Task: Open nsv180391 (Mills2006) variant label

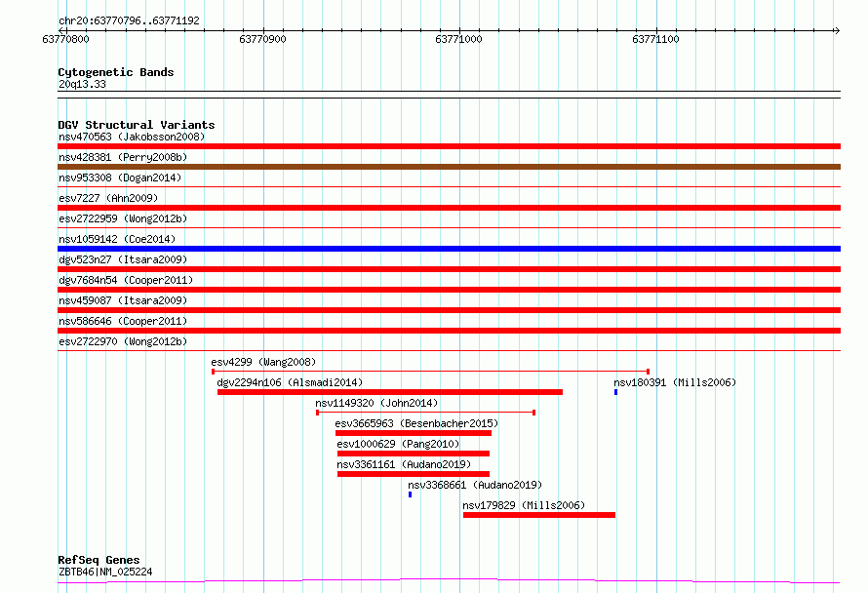Action: coord(675,382)
